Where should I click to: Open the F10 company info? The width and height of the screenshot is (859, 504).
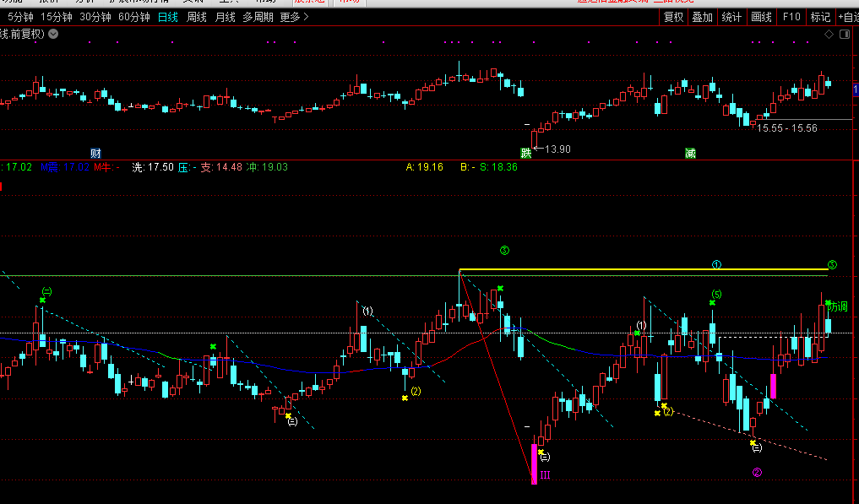click(x=791, y=17)
